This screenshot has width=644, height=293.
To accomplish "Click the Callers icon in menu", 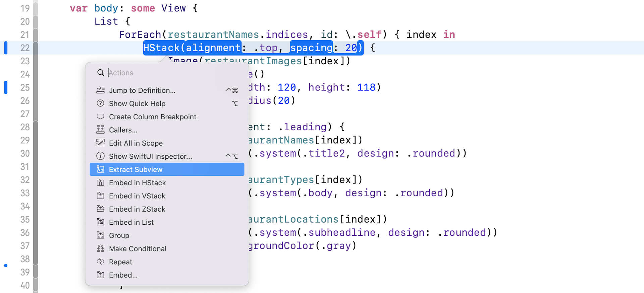I will pos(100,130).
